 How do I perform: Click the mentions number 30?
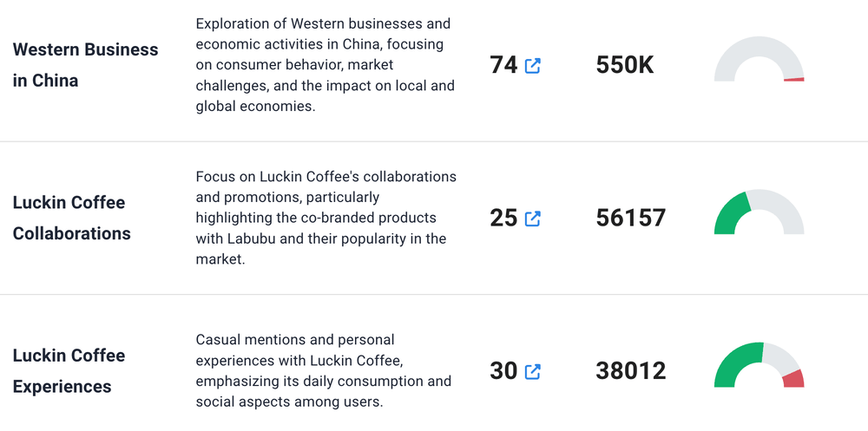click(x=503, y=371)
